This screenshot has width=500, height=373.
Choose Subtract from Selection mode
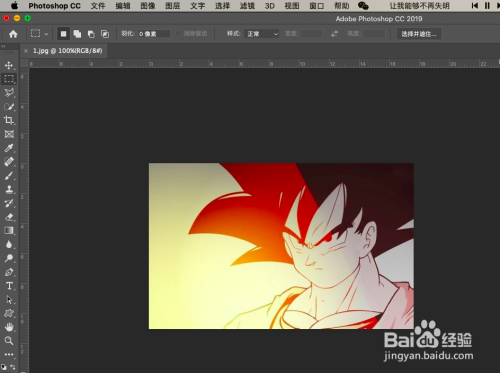(91, 34)
